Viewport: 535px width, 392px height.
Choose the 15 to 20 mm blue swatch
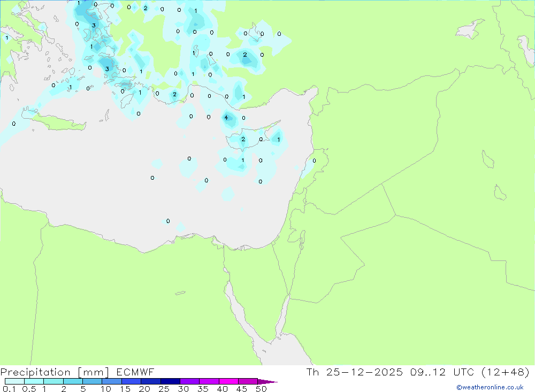[x=131, y=381]
